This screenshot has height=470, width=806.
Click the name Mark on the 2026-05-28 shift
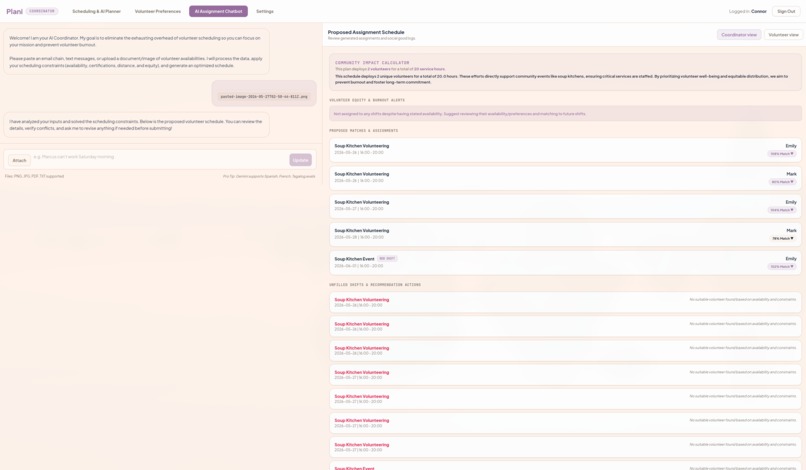pyautogui.click(x=791, y=230)
